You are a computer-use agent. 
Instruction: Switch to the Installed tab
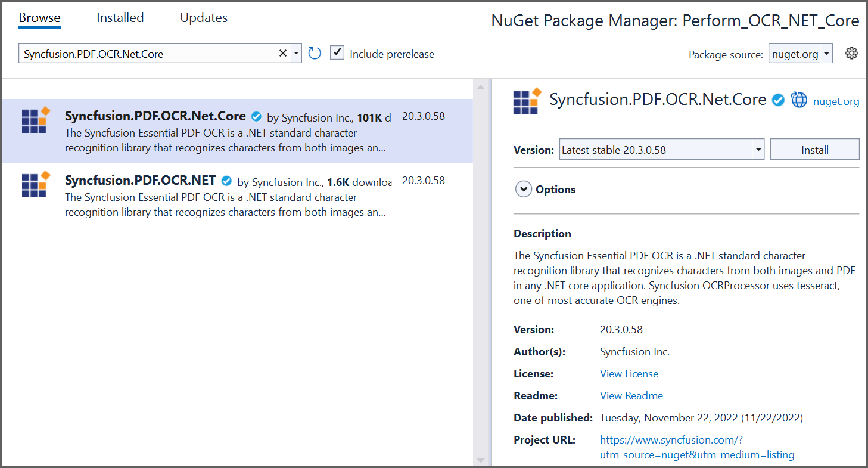tap(120, 18)
